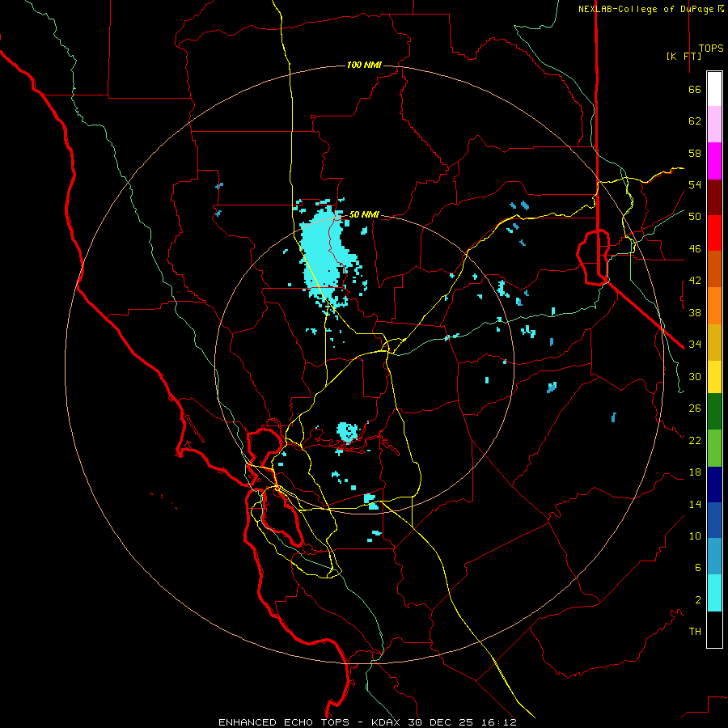The image size is (728, 728).
Task: Click the light pink 62 kft legend swatch
Action: click(x=714, y=124)
